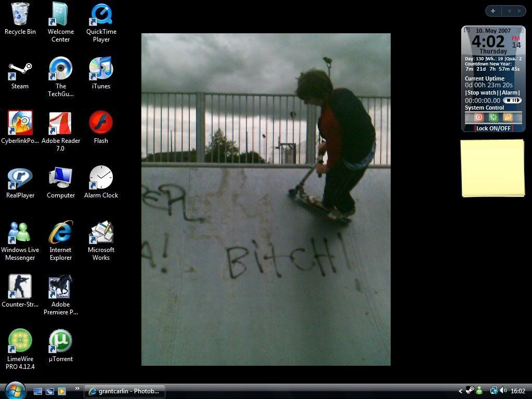Open the Windows Start menu orb
The height and width of the screenshot is (399, 532).
pyautogui.click(x=15, y=390)
